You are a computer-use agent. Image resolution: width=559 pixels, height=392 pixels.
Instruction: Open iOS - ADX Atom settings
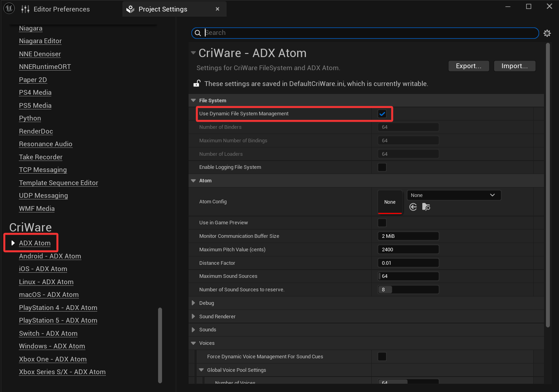(43, 269)
